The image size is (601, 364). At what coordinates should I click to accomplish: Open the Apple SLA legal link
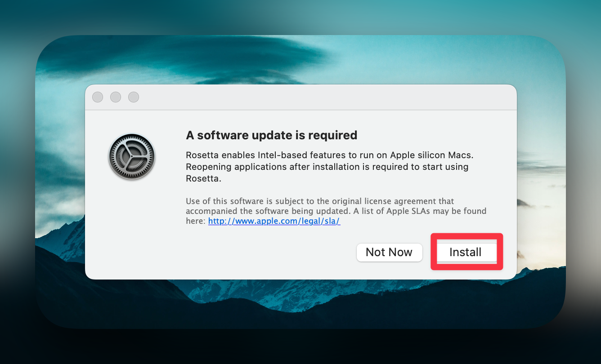(x=274, y=221)
